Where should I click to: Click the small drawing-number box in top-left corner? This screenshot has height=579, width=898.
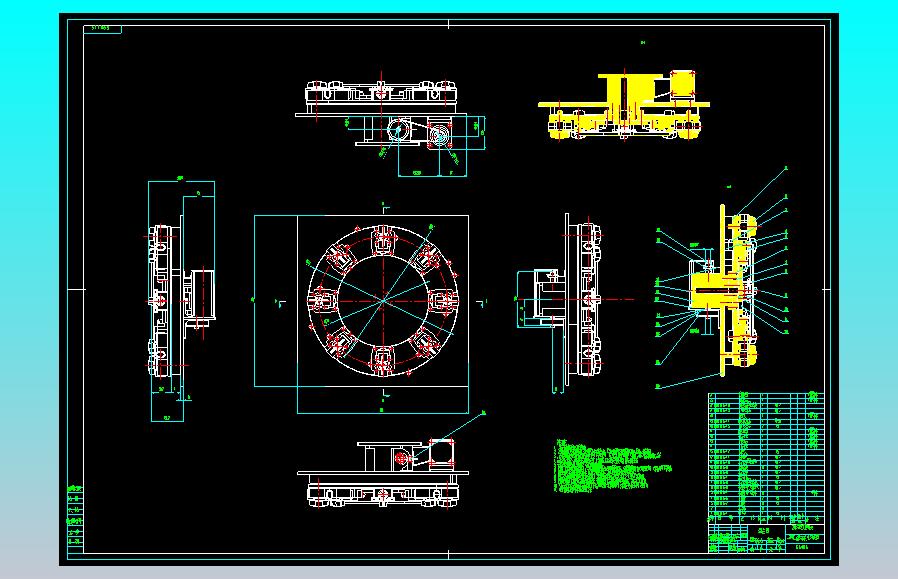tap(103, 29)
